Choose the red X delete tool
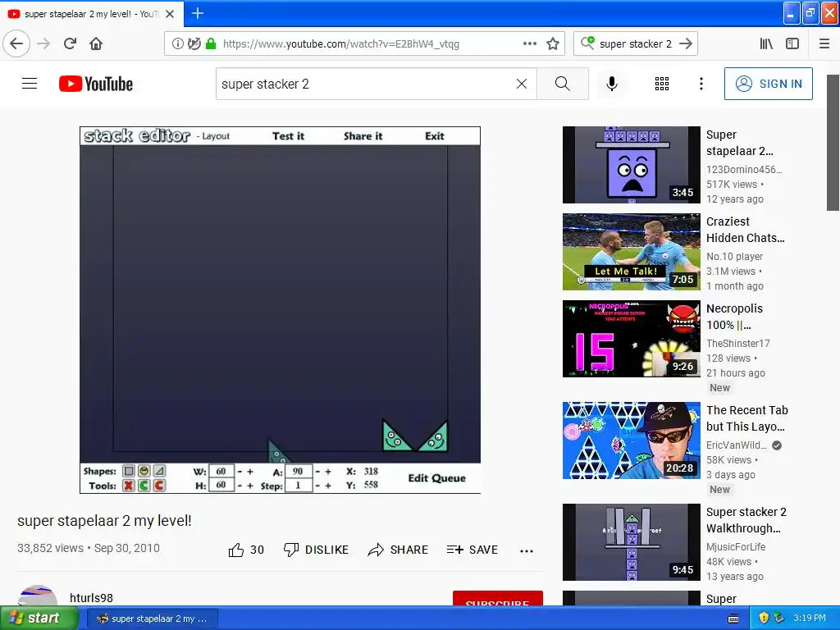840x630 pixels. pos(129,486)
